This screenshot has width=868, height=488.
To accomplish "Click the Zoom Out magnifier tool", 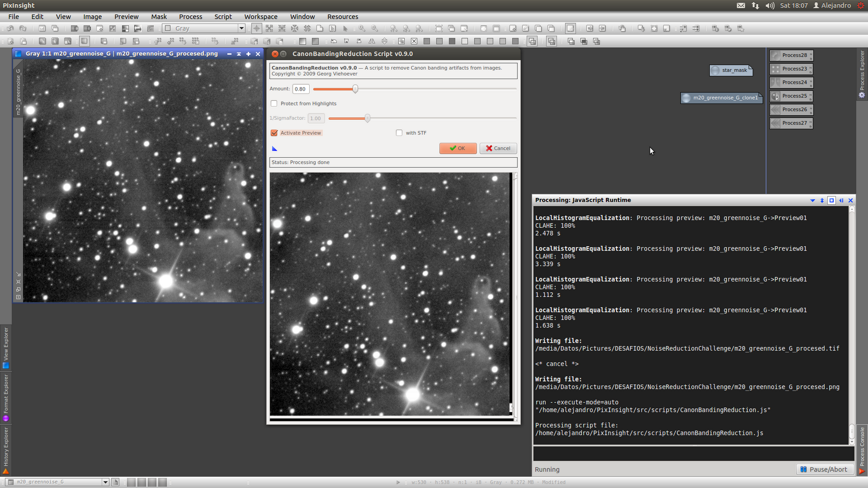I will coord(374,28).
